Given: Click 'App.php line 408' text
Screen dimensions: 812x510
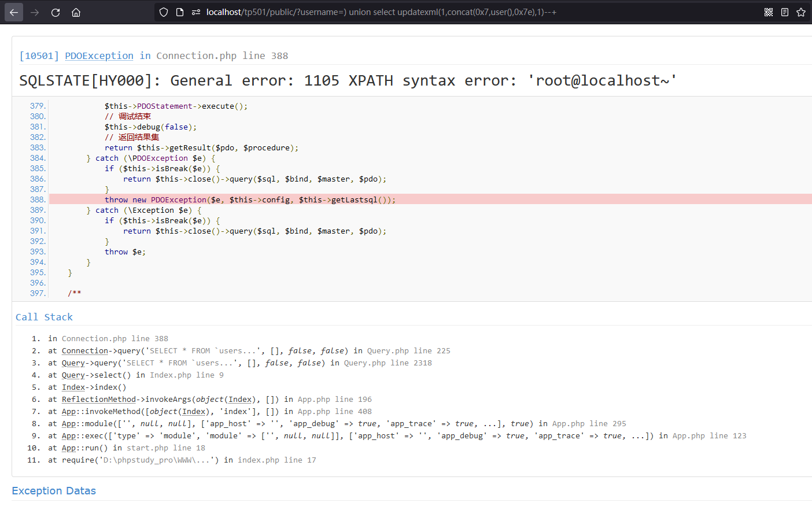Looking at the screenshot, I should [x=335, y=412].
